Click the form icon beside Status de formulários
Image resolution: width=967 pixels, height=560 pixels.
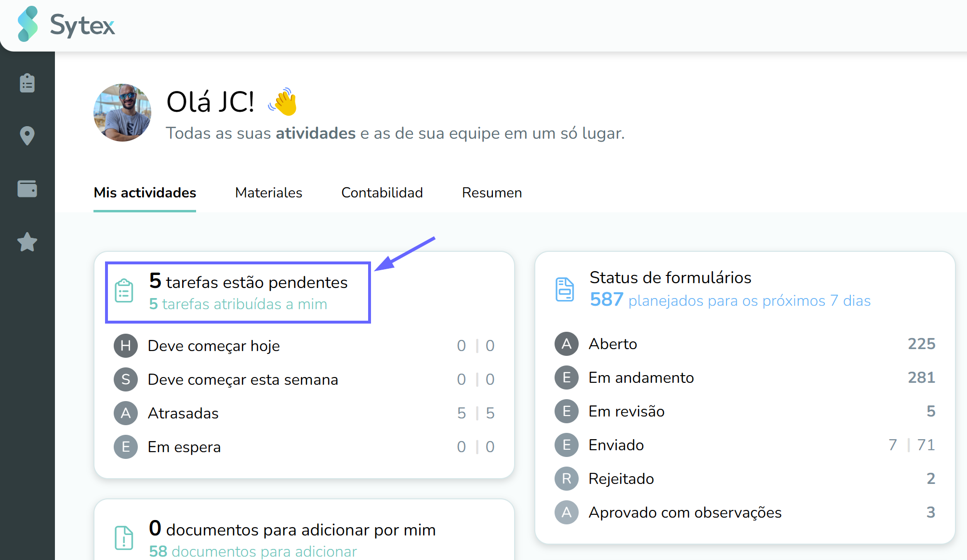tap(565, 289)
